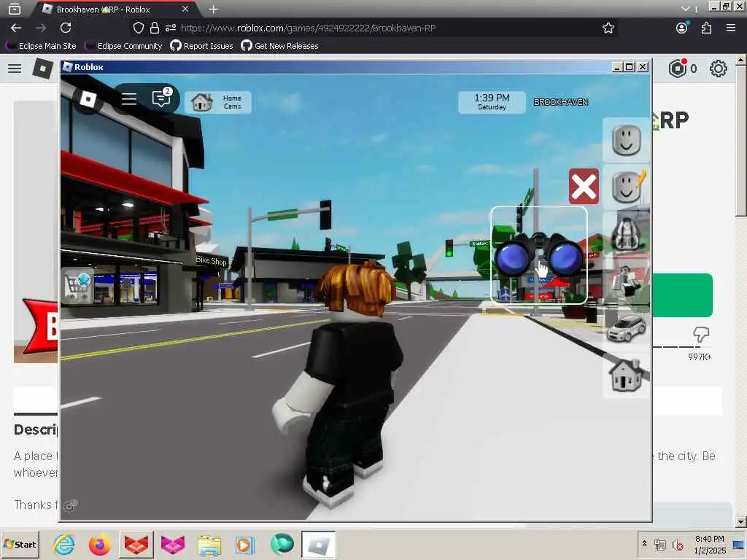
Task: Select the binoculars item
Action: 539,255
